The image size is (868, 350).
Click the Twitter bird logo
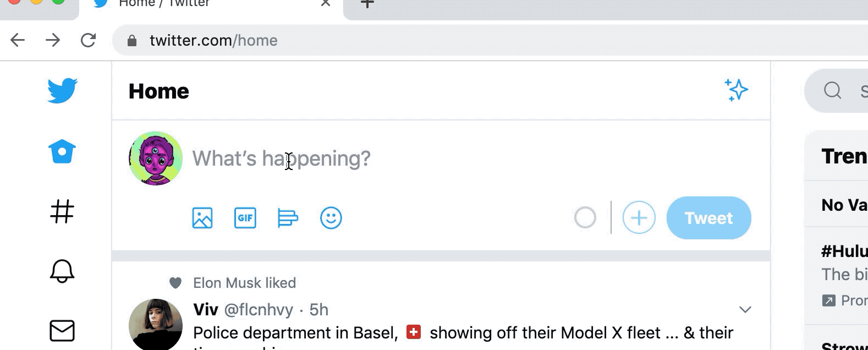[x=62, y=91]
